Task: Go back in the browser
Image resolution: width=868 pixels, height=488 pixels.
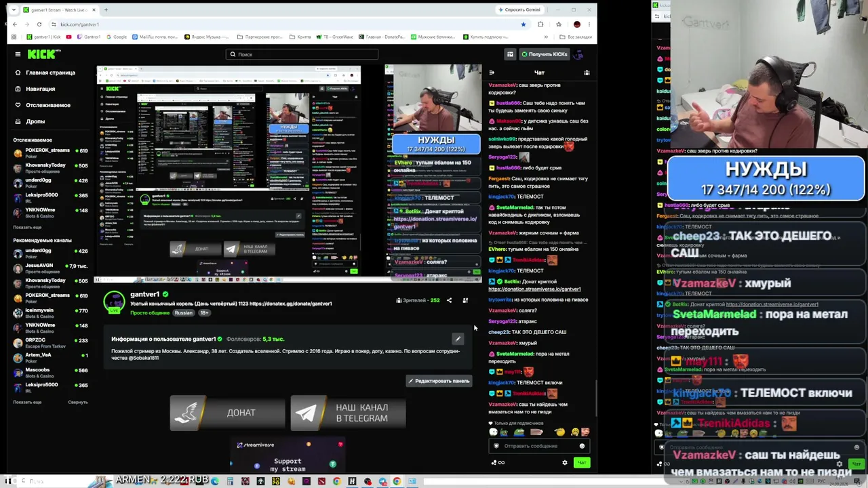Action: coord(15,24)
